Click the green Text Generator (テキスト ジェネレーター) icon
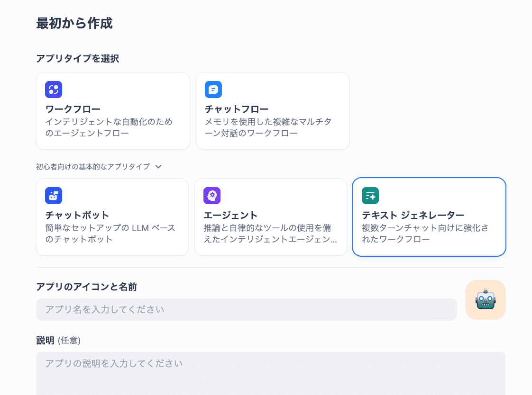The image size is (532, 395). (x=370, y=196)
